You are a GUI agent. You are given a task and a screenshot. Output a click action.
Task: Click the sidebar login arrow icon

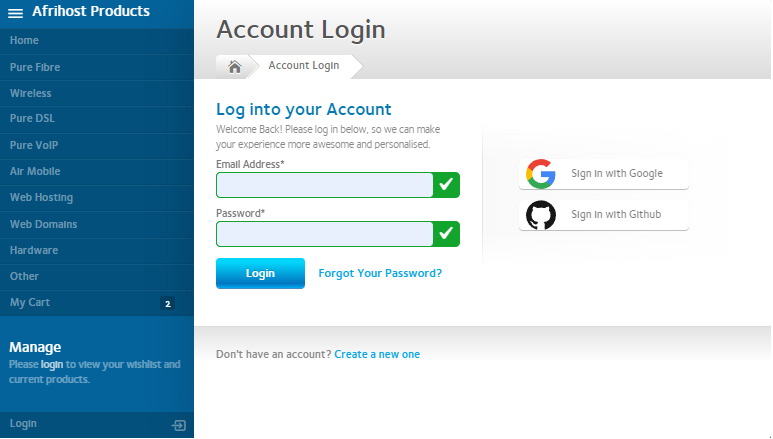(x=179, y=425)
